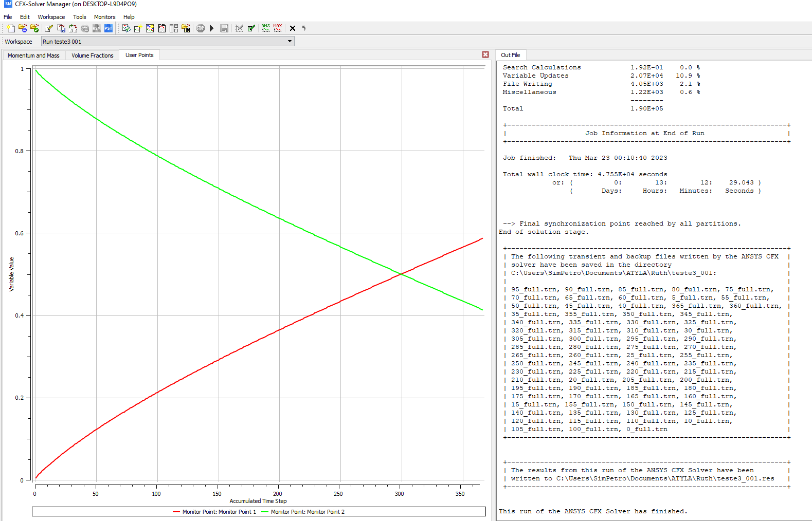
Task: Close the monitor panel with red X
Action: click(x=485, y=54)
